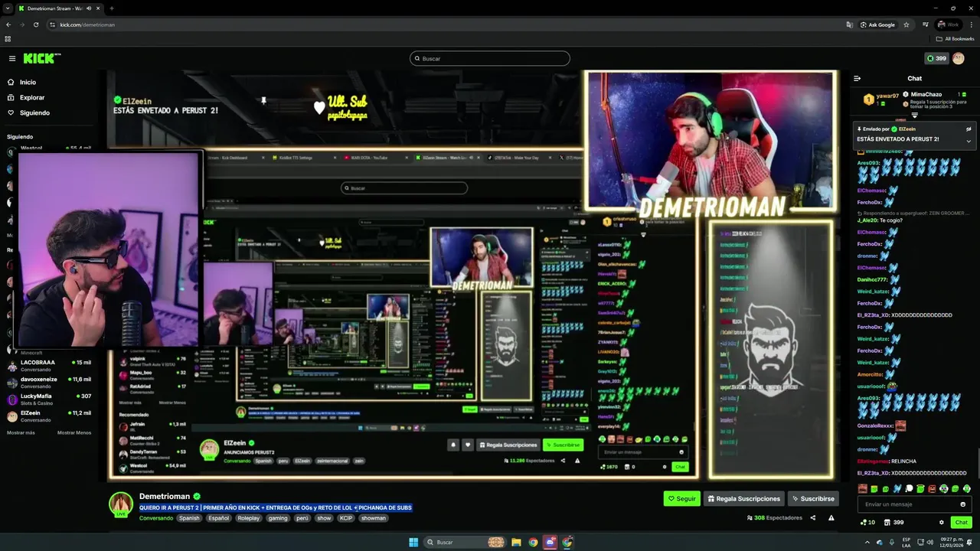Image resolution: width=980 pixels, height=551 pixels.
Task: Open the Windows Start menu
Action: point(413,542)
